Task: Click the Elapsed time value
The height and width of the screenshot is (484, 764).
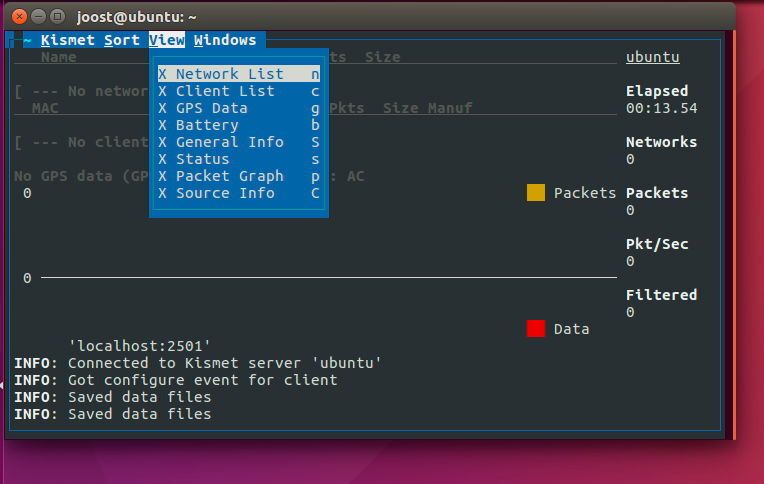Action: pos(661,108)
